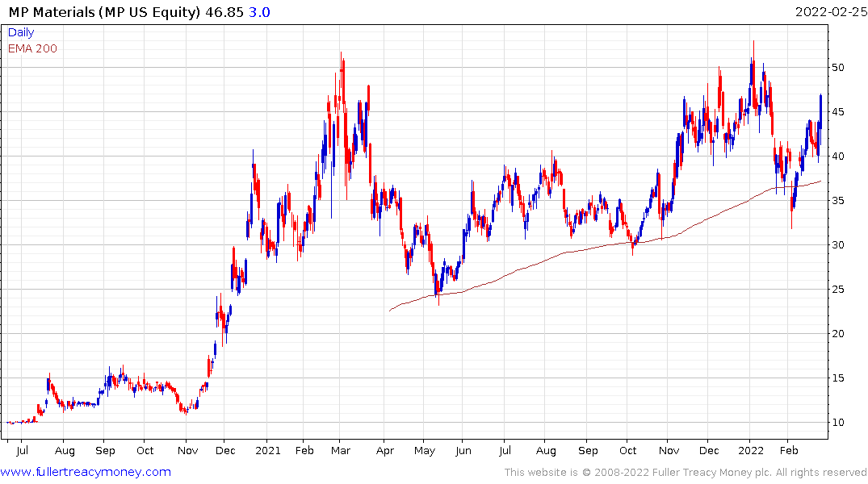Click the 'Apr' axis label

[384, 450]
